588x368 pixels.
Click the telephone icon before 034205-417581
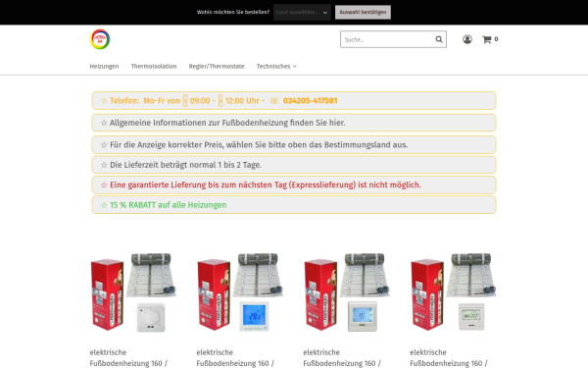[274, 101]
